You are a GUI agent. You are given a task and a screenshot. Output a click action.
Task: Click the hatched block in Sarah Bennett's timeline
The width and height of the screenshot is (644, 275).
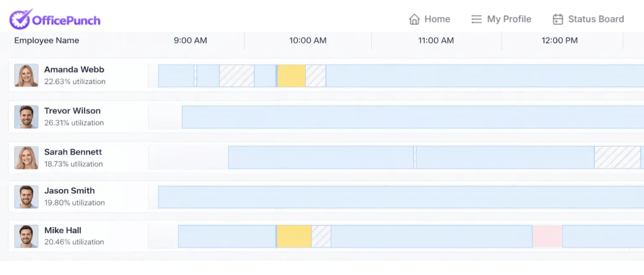pos(617,157)
